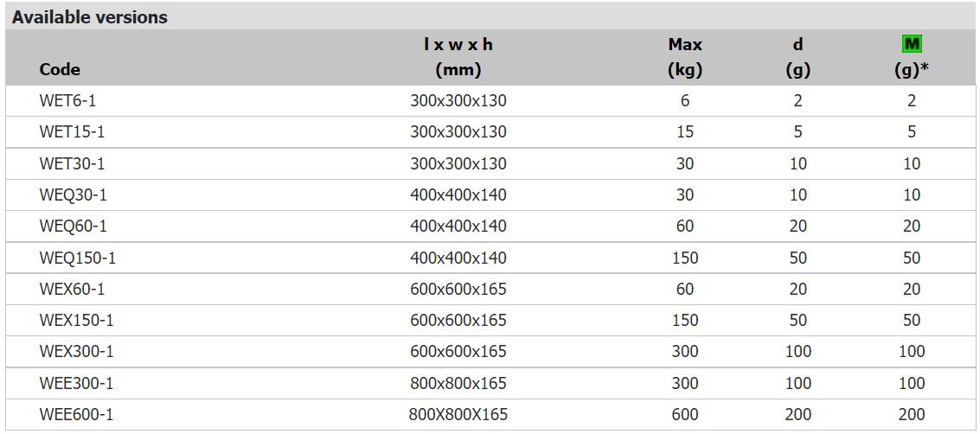This screenshot has height=434, width=980.
Task: Click the 600 max kg value
Action: click(685, 414)
